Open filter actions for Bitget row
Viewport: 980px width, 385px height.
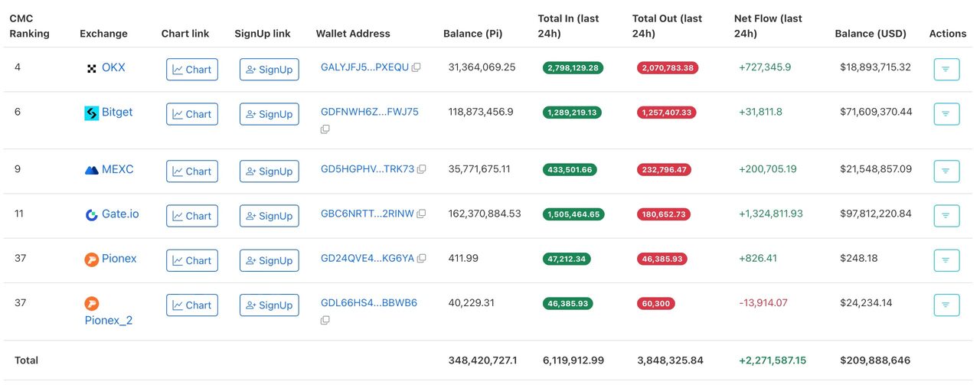point(946,114)
